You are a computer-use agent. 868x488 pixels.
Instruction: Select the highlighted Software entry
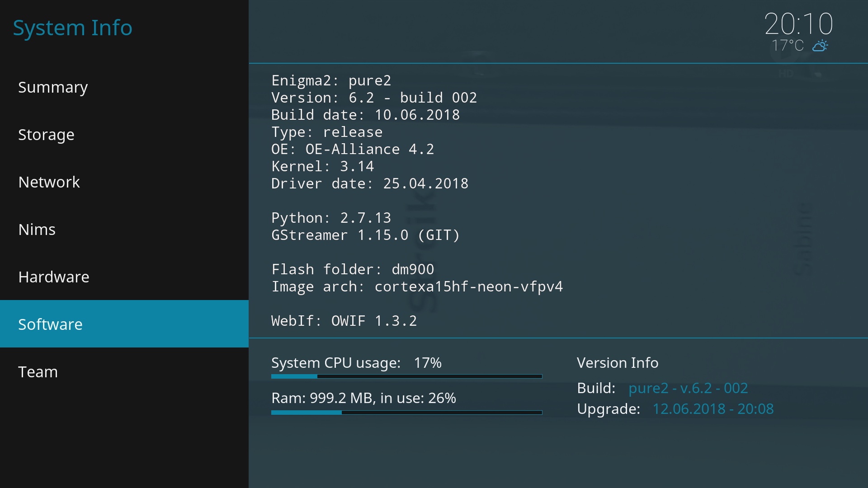coord(50,324)
